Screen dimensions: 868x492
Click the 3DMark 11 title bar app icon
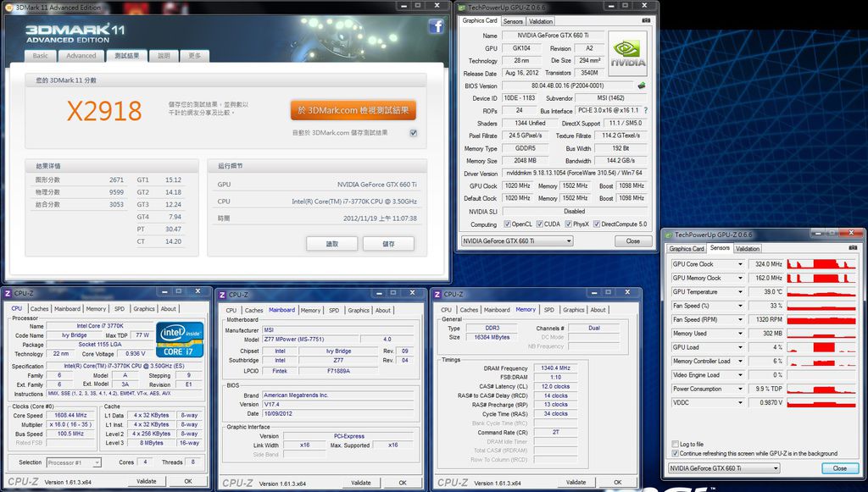(x=8, y=7)
